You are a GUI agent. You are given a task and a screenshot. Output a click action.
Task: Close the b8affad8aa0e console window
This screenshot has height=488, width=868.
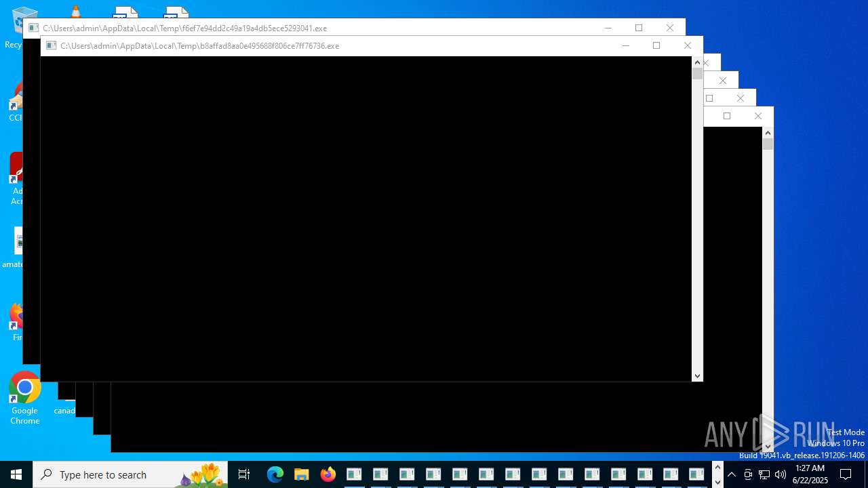687,45
